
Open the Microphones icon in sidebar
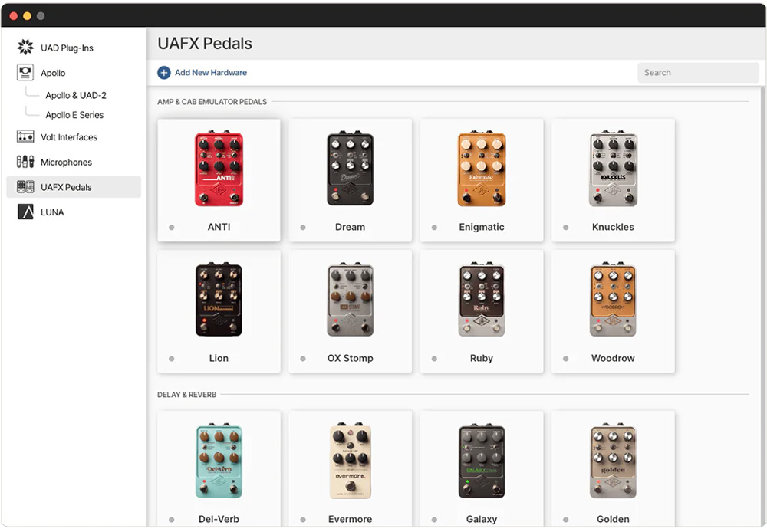[25, 162]
